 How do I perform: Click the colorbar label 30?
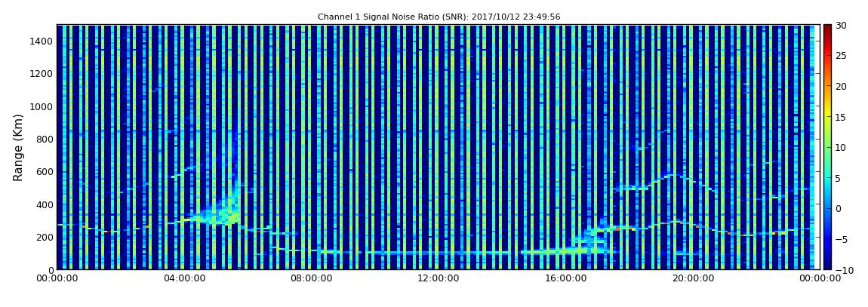842,26
